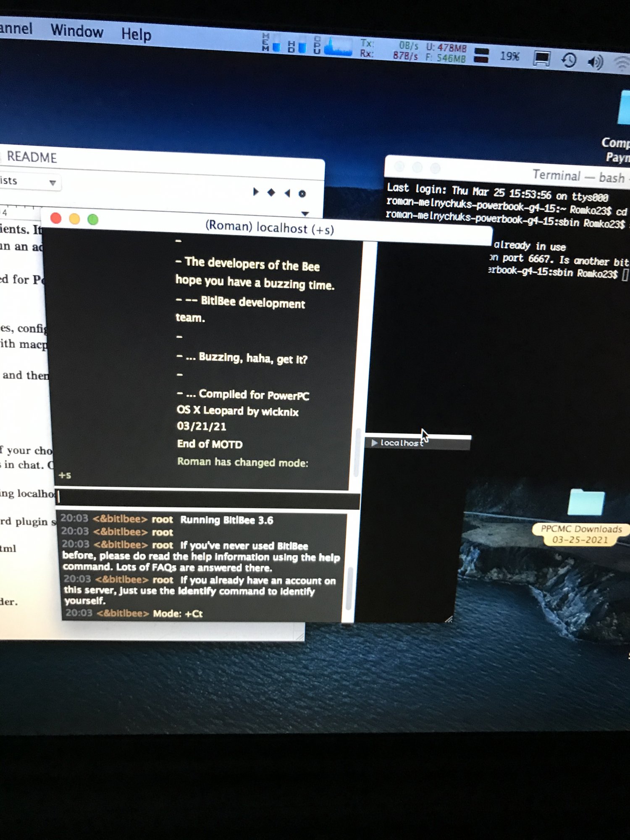Click the 'Last login' line in Terminal

point(497,192)
